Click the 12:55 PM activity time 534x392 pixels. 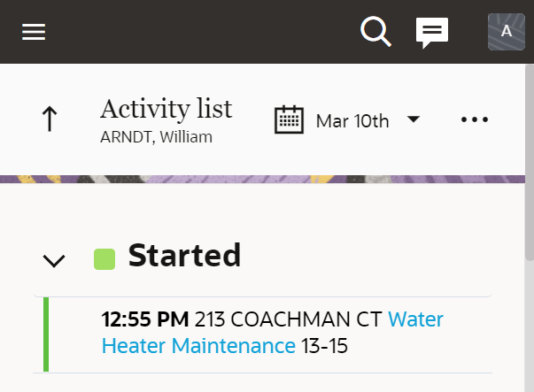coord(145,319)
